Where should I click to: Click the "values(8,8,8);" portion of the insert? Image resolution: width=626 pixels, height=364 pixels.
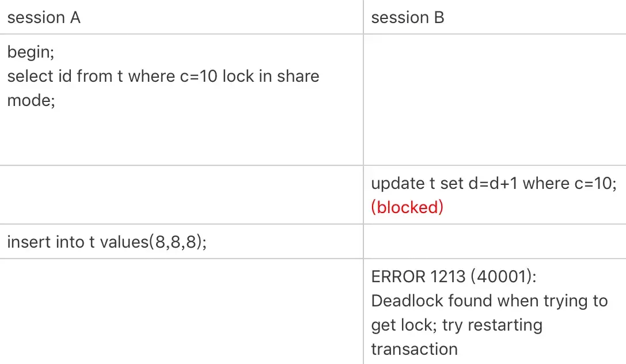click(154, 242)
